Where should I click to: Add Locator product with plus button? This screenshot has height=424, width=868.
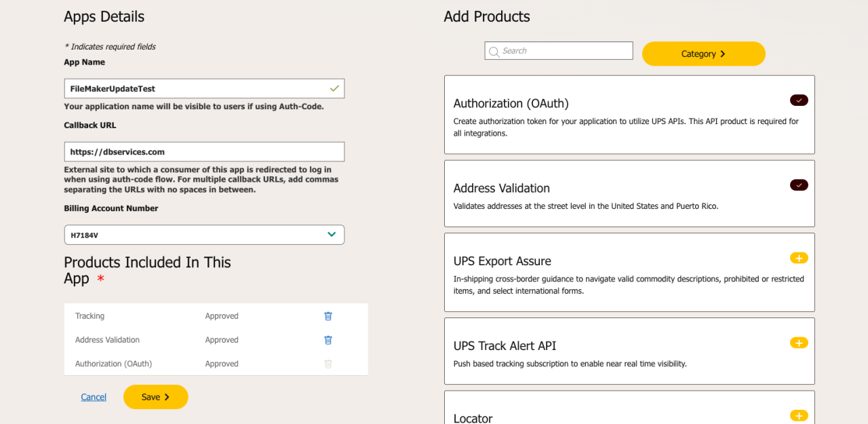pyautogui.click(x=799, y=415)
